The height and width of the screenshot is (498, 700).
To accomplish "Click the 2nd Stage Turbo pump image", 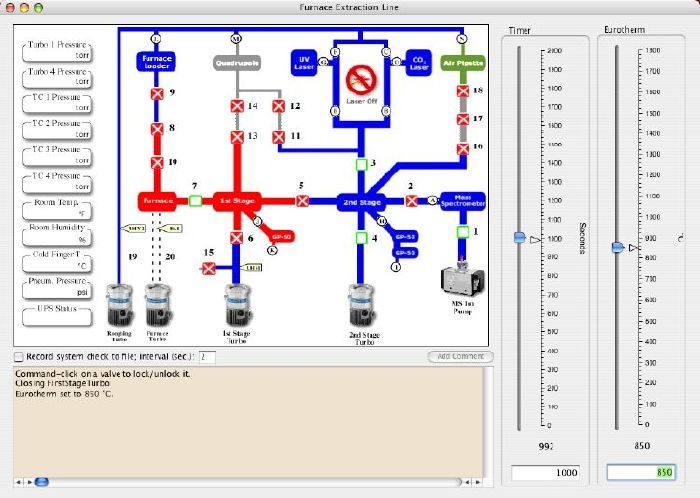I will 362,306.
